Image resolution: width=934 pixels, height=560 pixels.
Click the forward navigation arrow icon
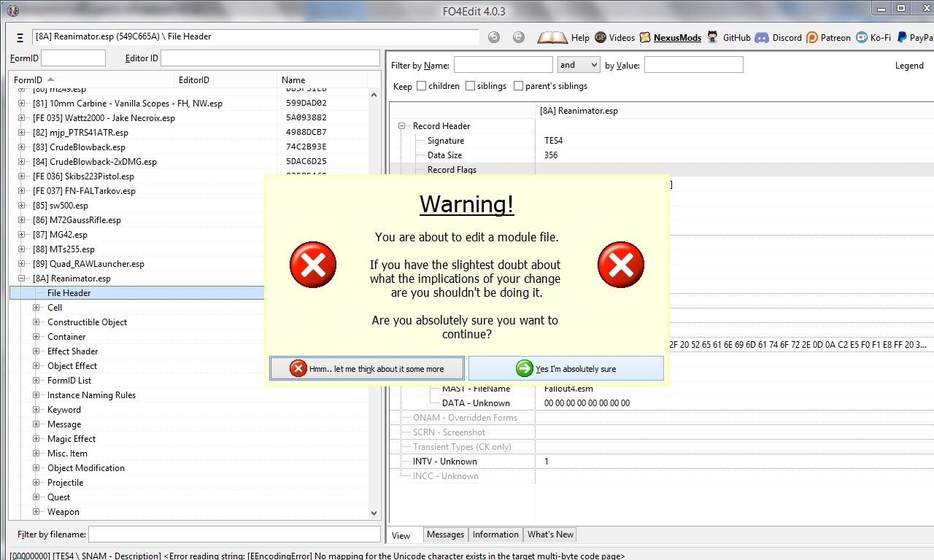(518, 37)
